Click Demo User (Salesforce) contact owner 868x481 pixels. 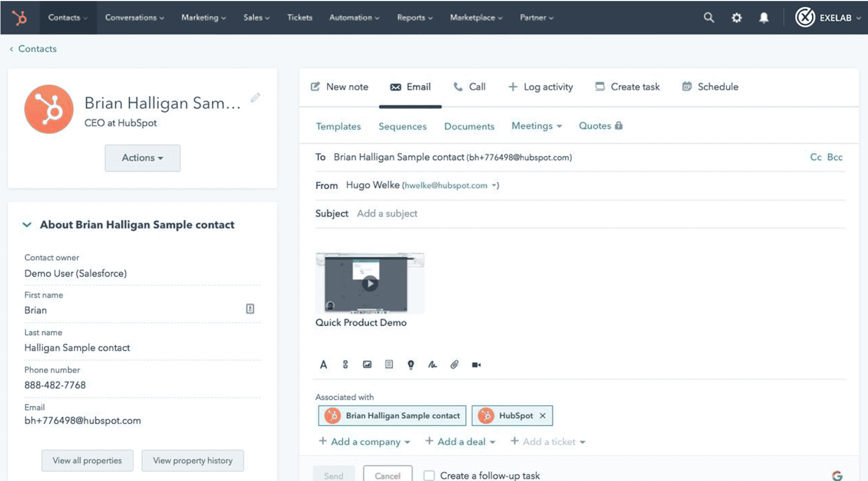coord(75,273)
